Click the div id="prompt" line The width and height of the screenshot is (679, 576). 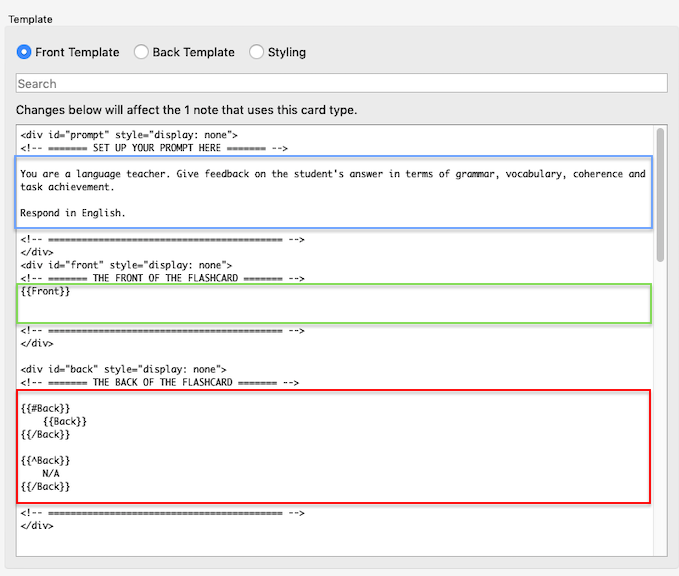[x=129, y=135]
